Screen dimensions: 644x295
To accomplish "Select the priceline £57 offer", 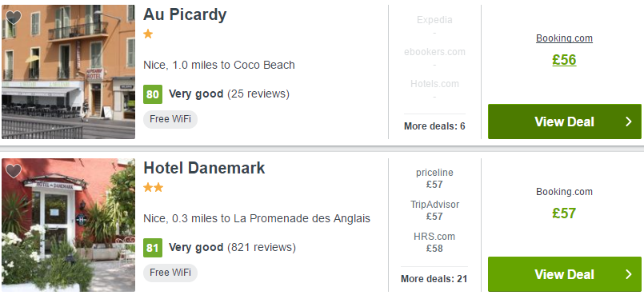I will pos(434,178).
